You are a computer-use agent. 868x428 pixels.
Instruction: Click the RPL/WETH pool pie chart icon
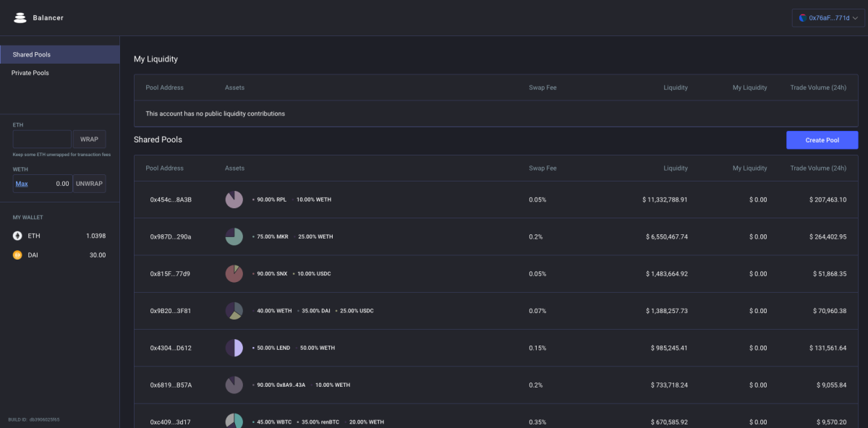coord(234,200)
